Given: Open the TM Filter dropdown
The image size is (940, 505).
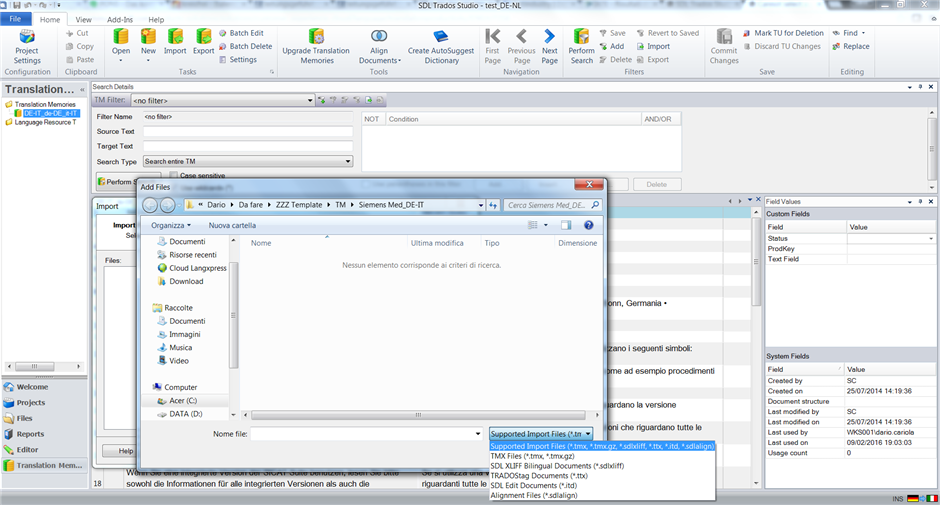Looking at the screenshot, I should coord(310,100).
